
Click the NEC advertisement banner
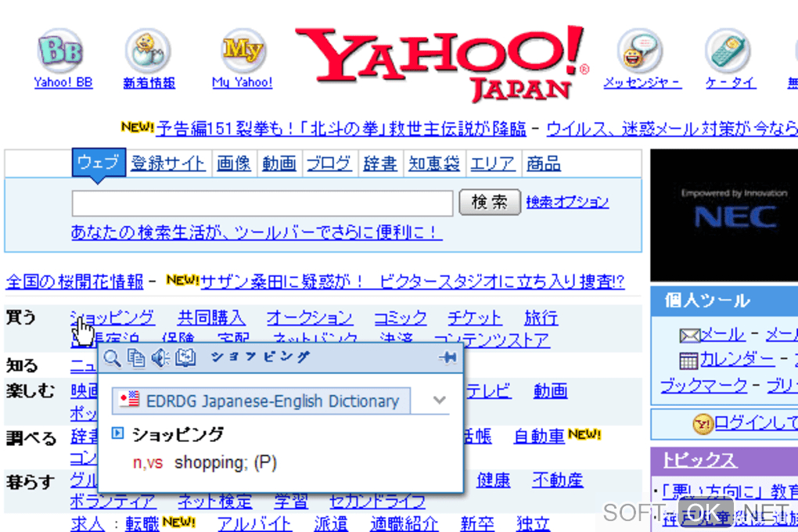tap(724, 215)
